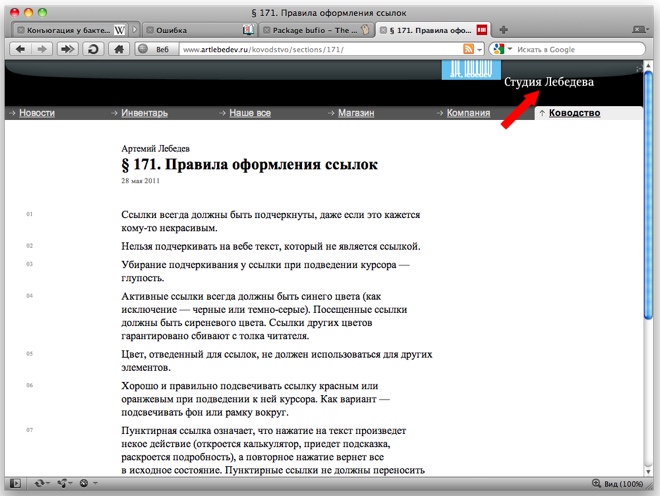Focus the address bar with artlebedev.ru URL

click(320, 49)
